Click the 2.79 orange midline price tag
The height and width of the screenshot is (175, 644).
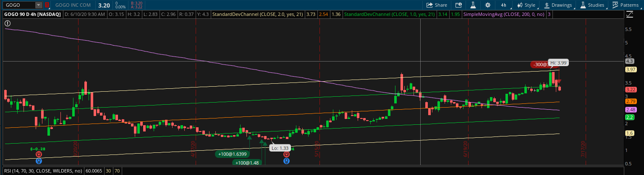pyautogui.click(x=630, y=101)
